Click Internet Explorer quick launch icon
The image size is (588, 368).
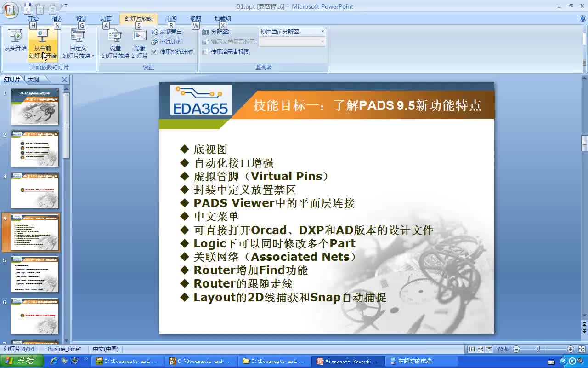point(54,361)
